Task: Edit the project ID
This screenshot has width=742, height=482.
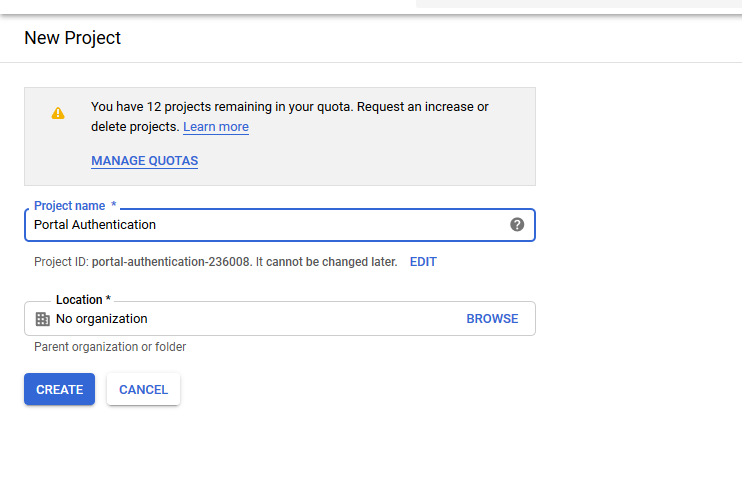Action: pos(423,262)
